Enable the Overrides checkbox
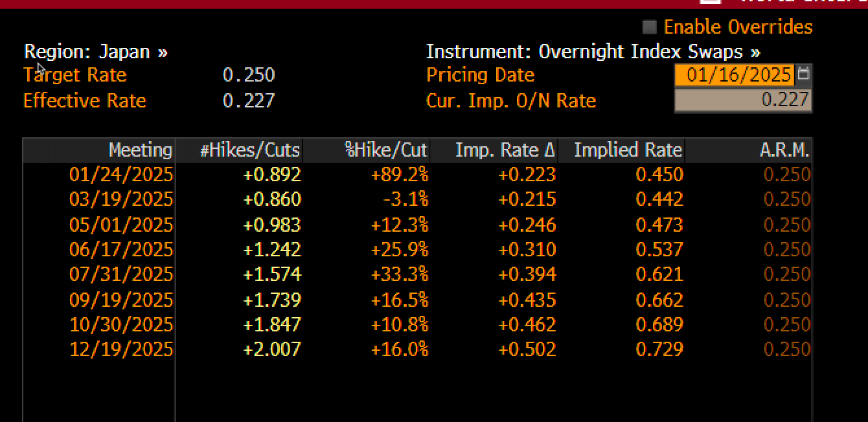This screenshot has width=868, height=422. click(649, 27)
